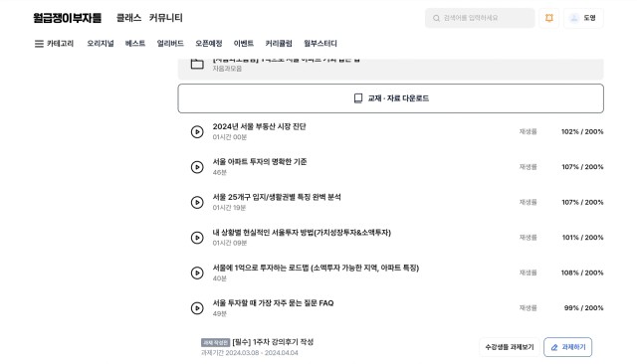The image size is (637, 364).
Task: Play the 2024년 서울 부동산 시장 진단 lecture
Action: 197,132
